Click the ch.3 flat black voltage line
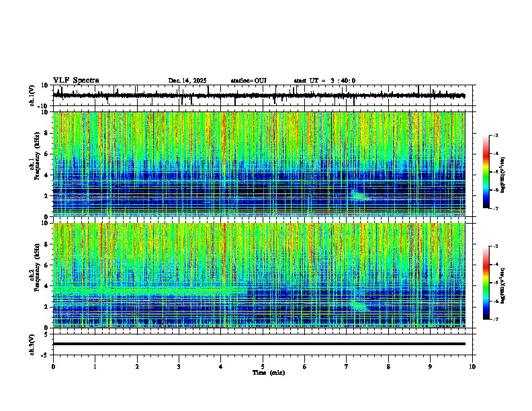Screen dimensions: 532x411 [x=259, y=344]
